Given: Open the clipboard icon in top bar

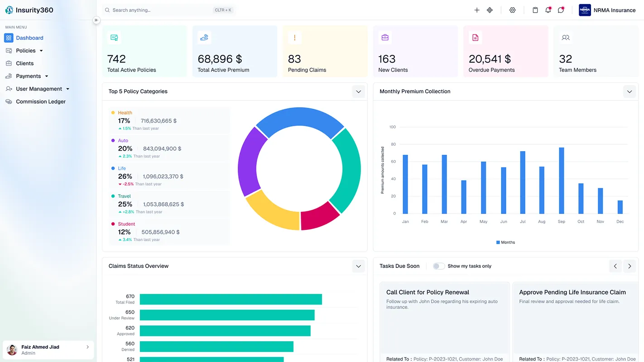Looking at the screenshot, I should point(535,10).
